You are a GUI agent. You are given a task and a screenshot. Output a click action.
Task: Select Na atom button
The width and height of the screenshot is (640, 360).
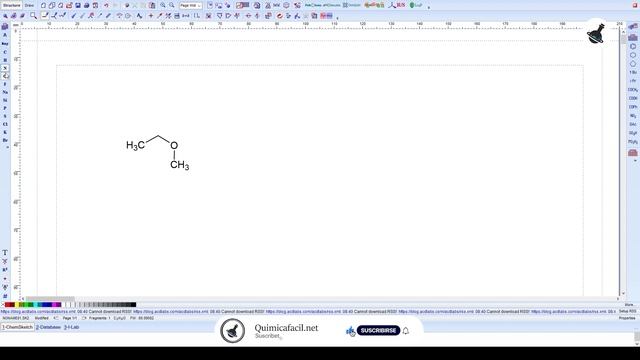5,92
